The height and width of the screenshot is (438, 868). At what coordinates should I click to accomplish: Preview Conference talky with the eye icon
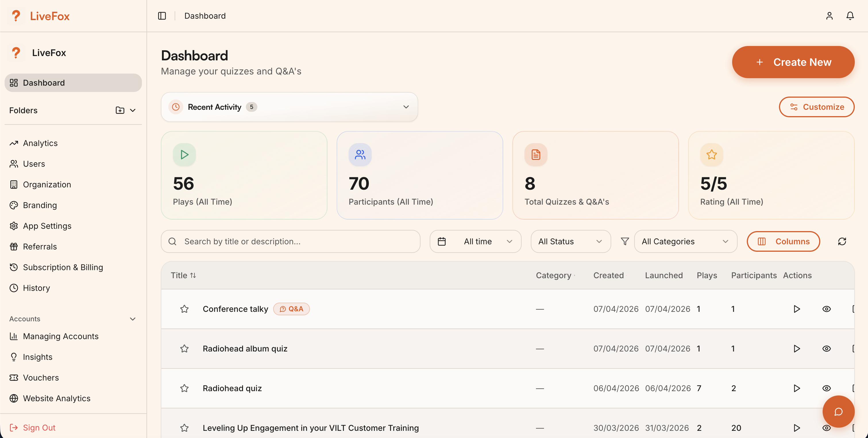click(x=826, y=309)
